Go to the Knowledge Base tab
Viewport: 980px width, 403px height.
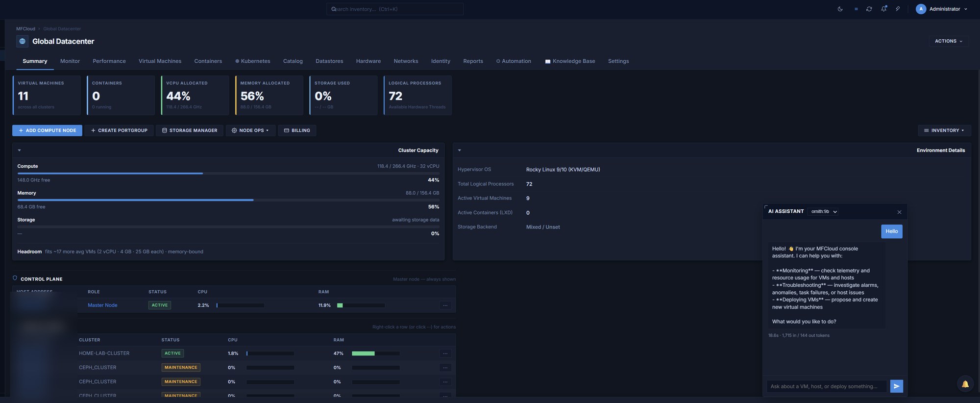coord(570,61)
